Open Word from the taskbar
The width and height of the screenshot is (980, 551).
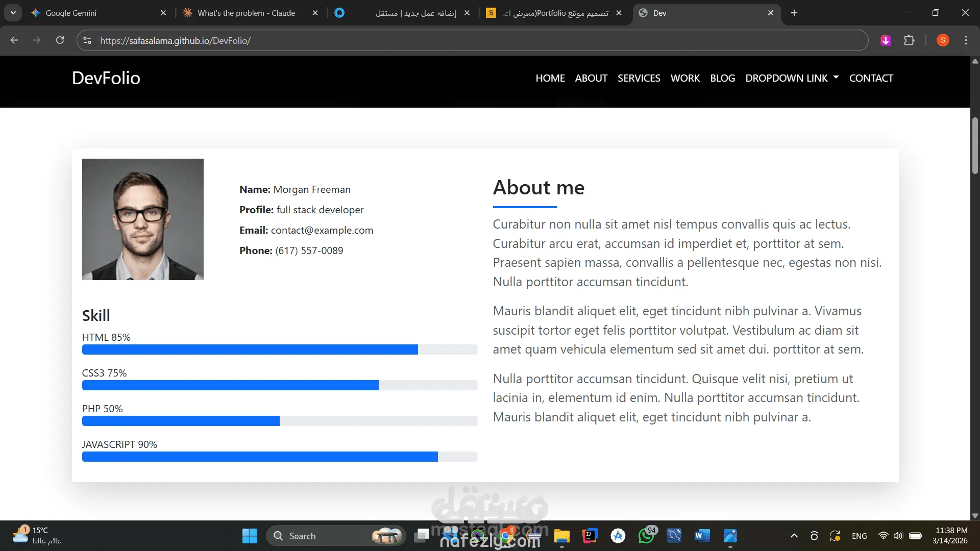click(x=702, y=536)
